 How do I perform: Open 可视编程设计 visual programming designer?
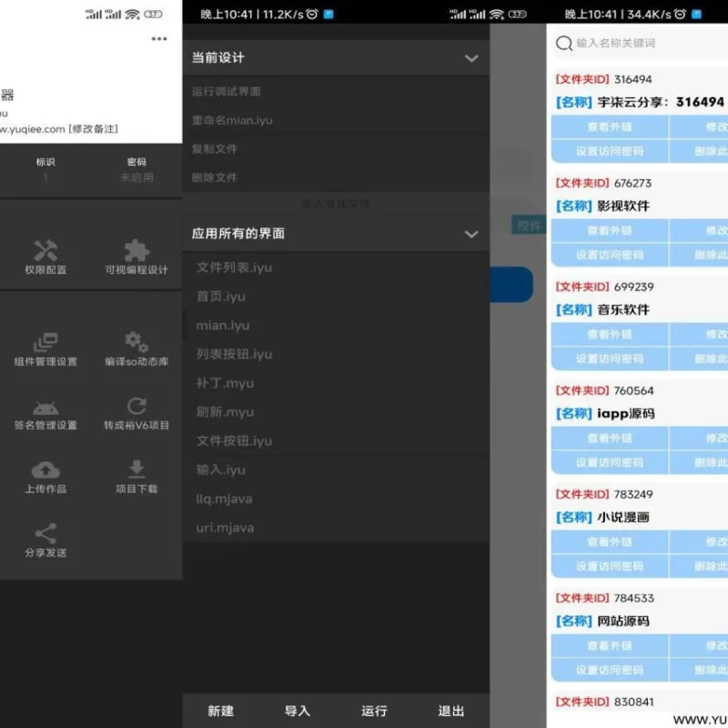click(x=136, y=257)
